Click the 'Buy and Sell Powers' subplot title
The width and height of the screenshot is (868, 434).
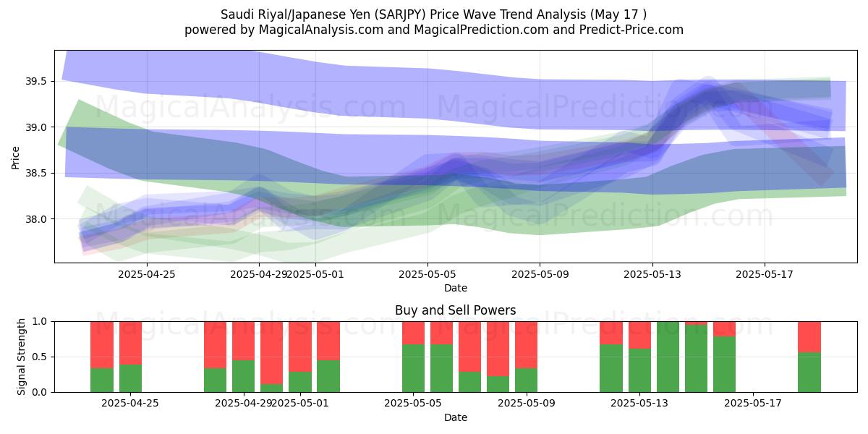pos(456,310)
